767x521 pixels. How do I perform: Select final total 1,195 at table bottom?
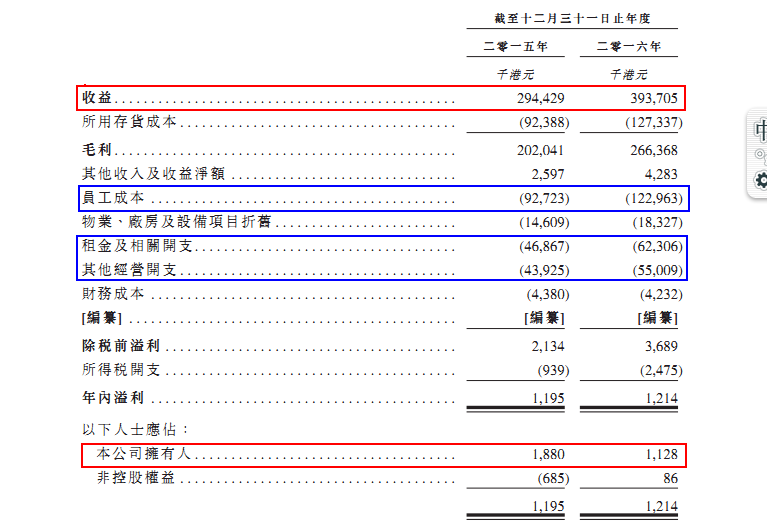click(x=548, y=506)
